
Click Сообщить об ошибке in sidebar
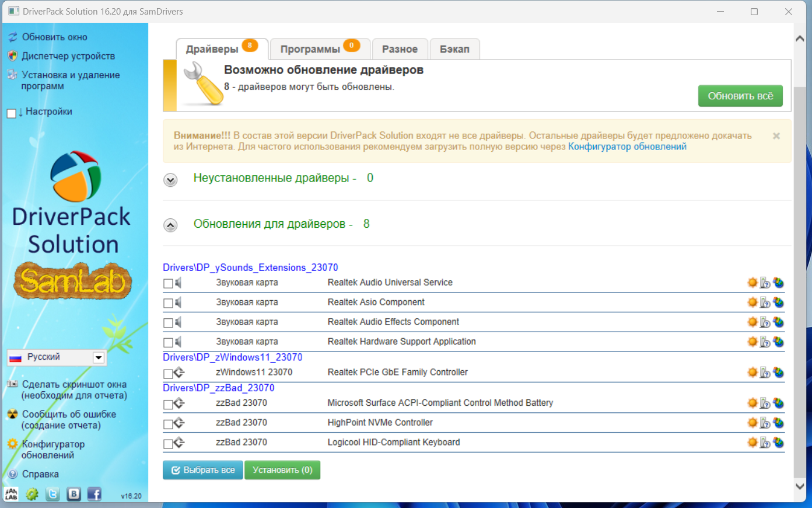[x=69, y=420]
